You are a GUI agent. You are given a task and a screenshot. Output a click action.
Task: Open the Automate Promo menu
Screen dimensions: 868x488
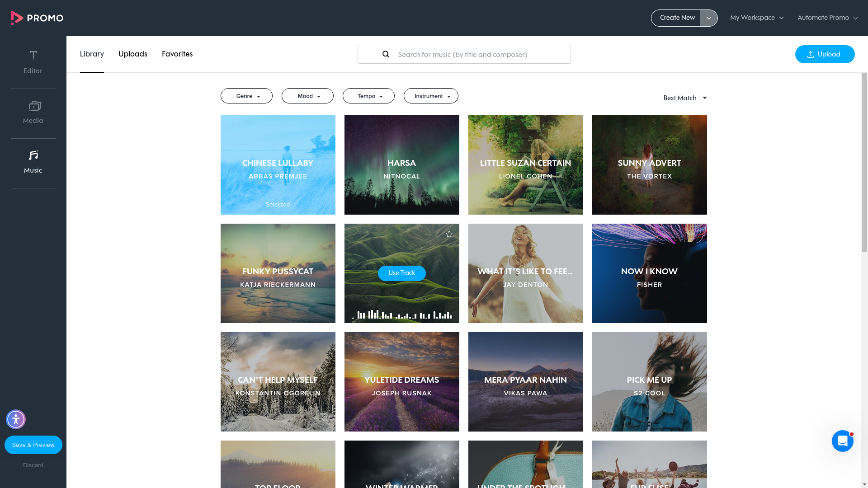click(827, 18)
